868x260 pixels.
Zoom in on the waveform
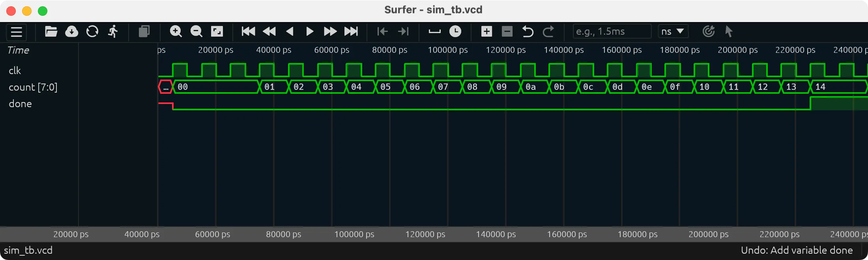[176, 32]
